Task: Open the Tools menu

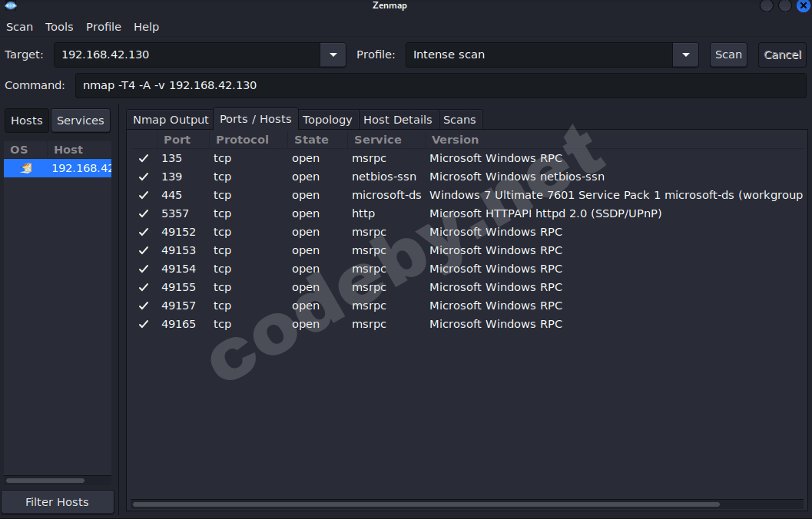Action: 59,26
